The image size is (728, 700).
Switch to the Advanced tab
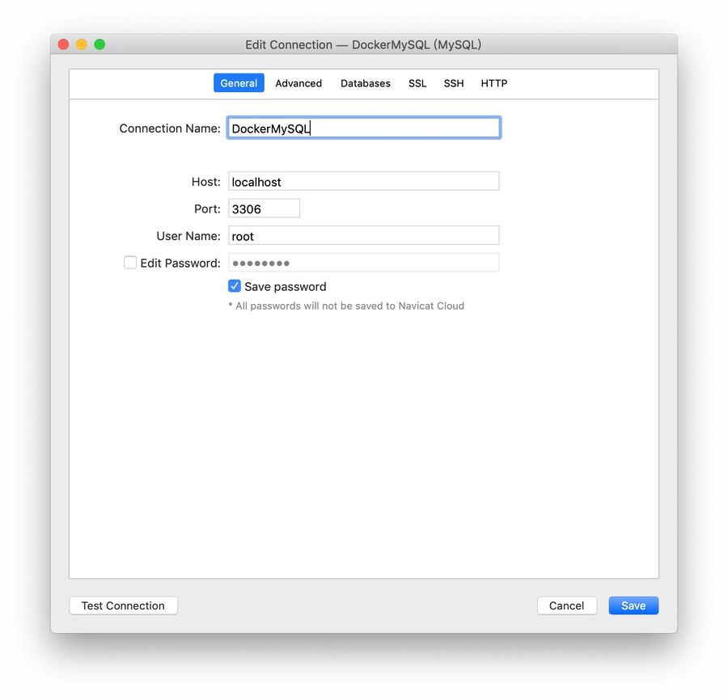click(x=298, y=83)
